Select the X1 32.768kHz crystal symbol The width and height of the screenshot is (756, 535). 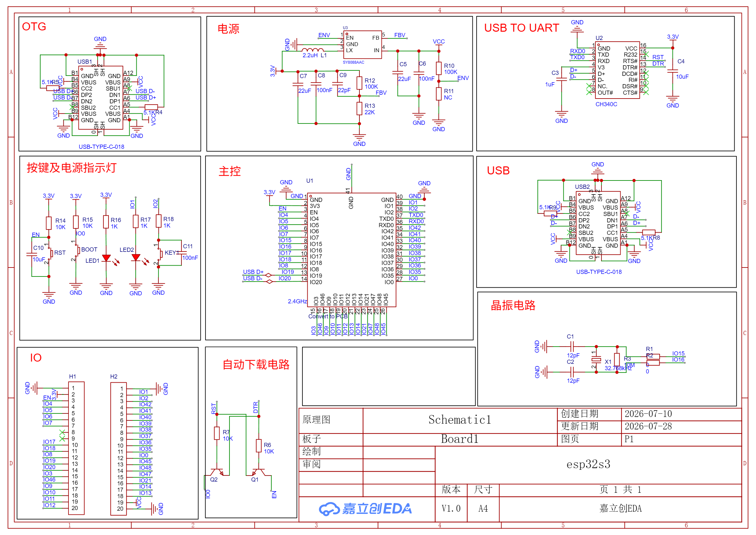[596, 359]
